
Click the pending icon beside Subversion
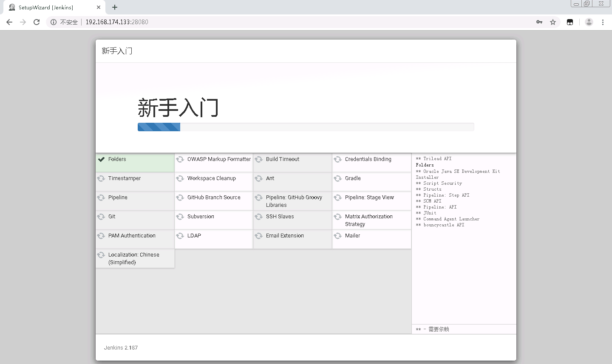180,217
